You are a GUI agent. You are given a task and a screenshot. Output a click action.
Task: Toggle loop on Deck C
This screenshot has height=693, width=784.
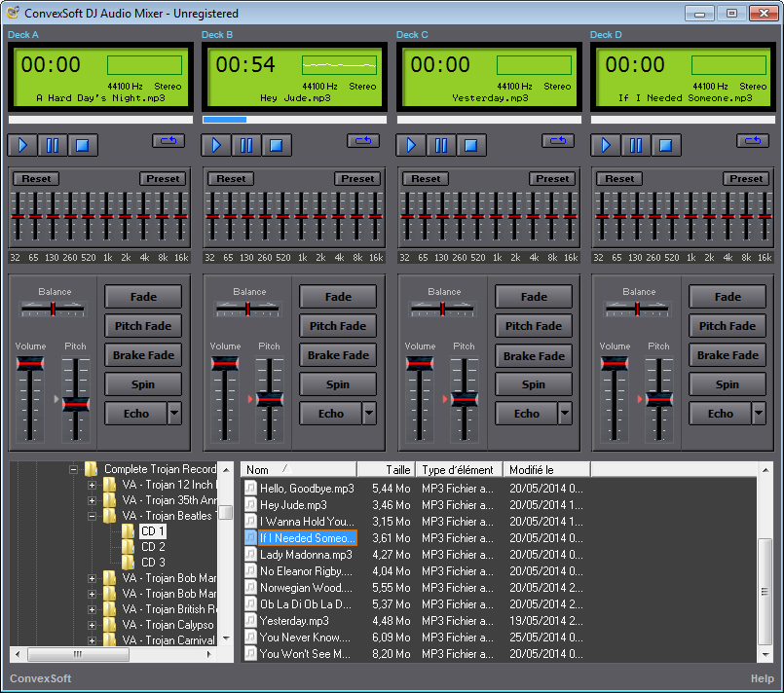click(x=558, y=141)
